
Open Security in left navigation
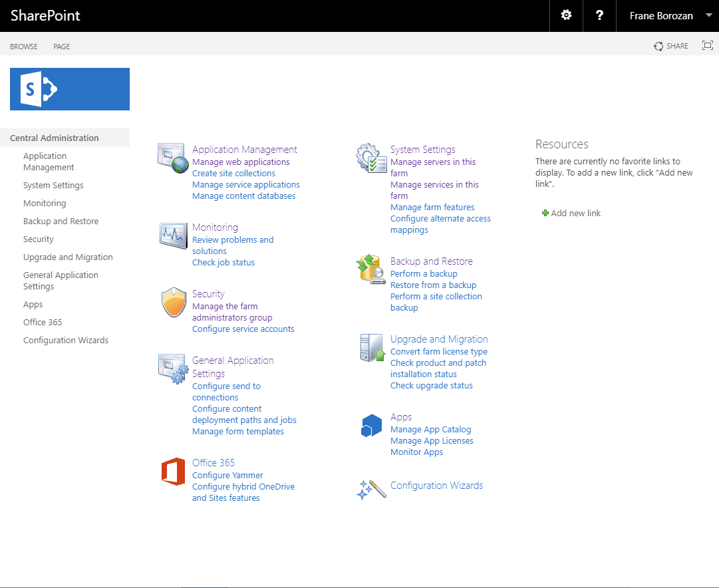click(39, 239)
